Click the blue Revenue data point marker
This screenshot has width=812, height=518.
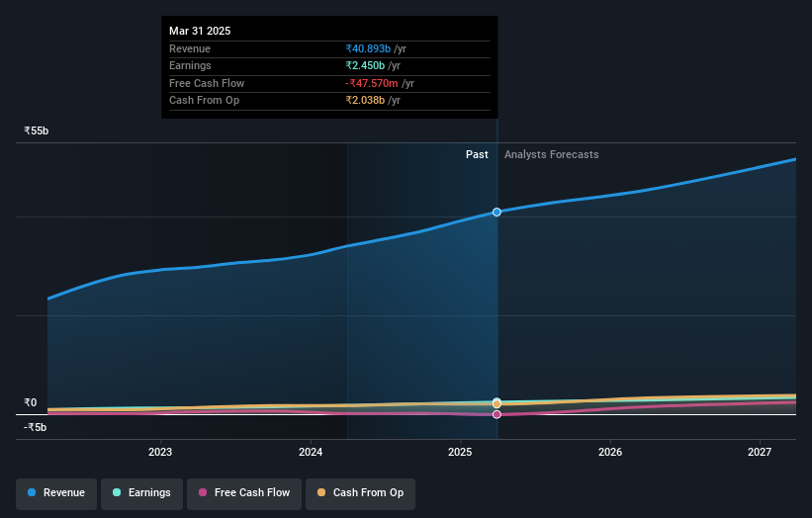point(496,213)
